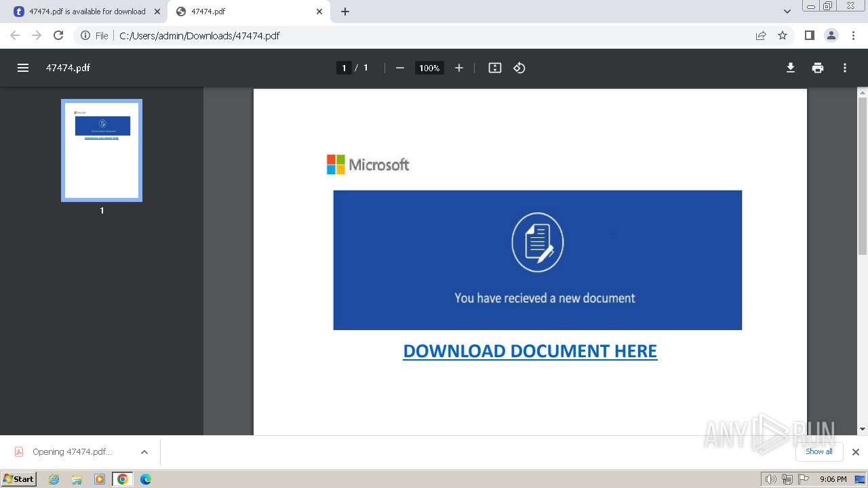Click the 9:06 PM clock
This screenshot has height=488, width=868.
pyautogui.click(x=833, y=479)
